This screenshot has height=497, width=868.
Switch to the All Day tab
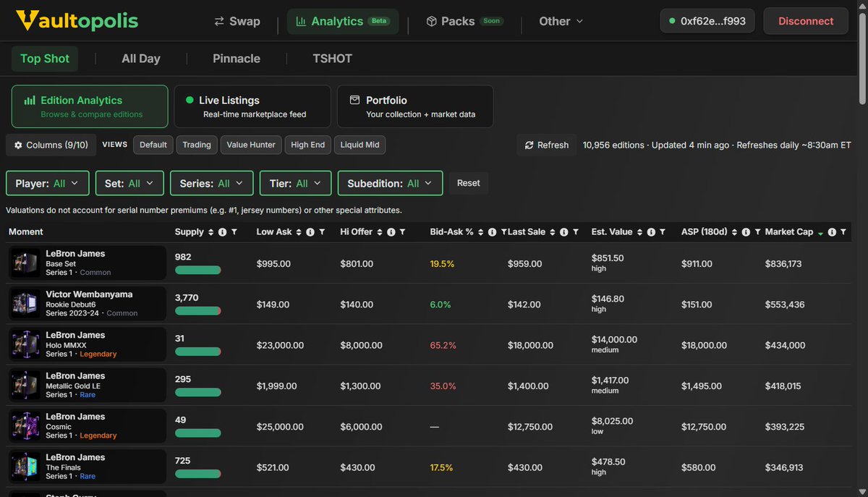pos(140,58)
